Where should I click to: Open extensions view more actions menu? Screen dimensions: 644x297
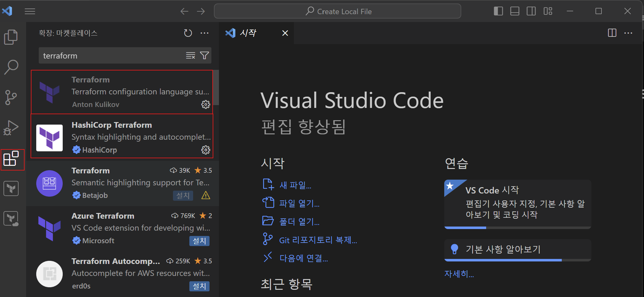(204, 33)
